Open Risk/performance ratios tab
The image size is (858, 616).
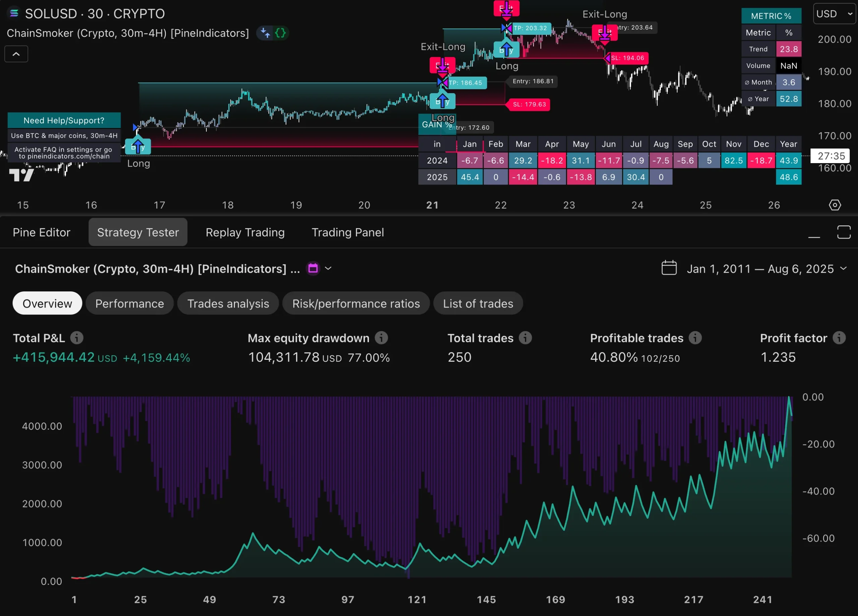click(356, 303)
